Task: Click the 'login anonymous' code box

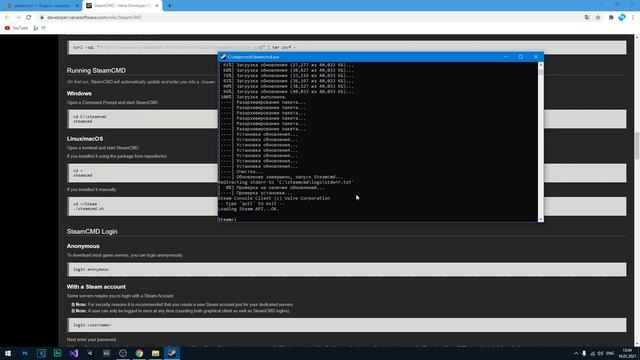Action: tap(347, 269)
